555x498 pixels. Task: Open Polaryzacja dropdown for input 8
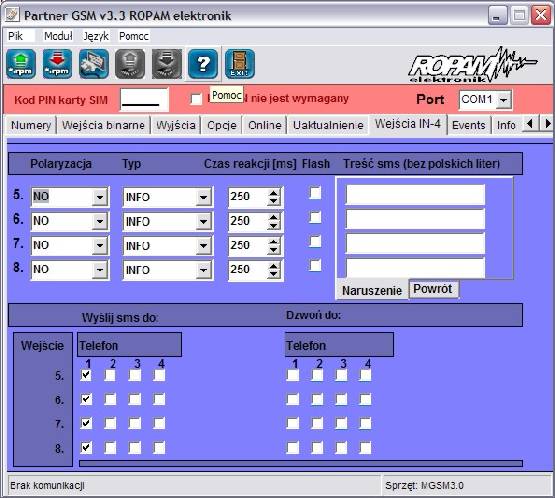100,270
